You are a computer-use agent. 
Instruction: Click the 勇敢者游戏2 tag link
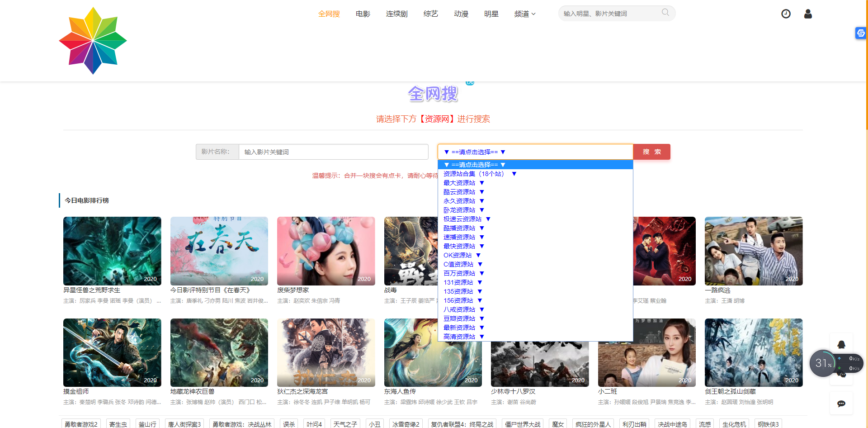[81, 424]
